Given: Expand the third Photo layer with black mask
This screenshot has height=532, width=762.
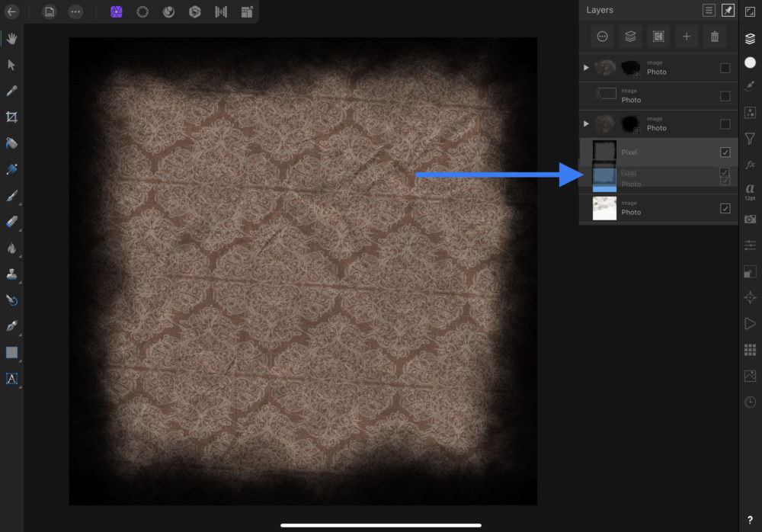Looking at the screenshot, I should (586, 123).
